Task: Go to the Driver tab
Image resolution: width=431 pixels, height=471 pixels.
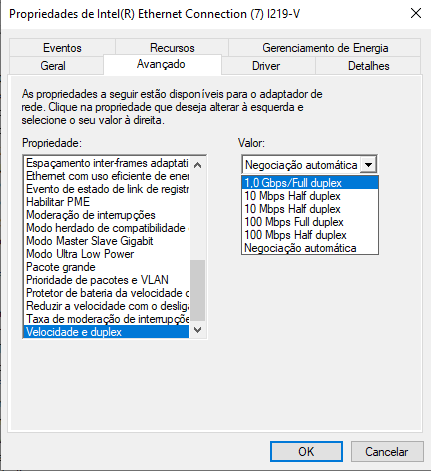Action: tap(266, 66)
